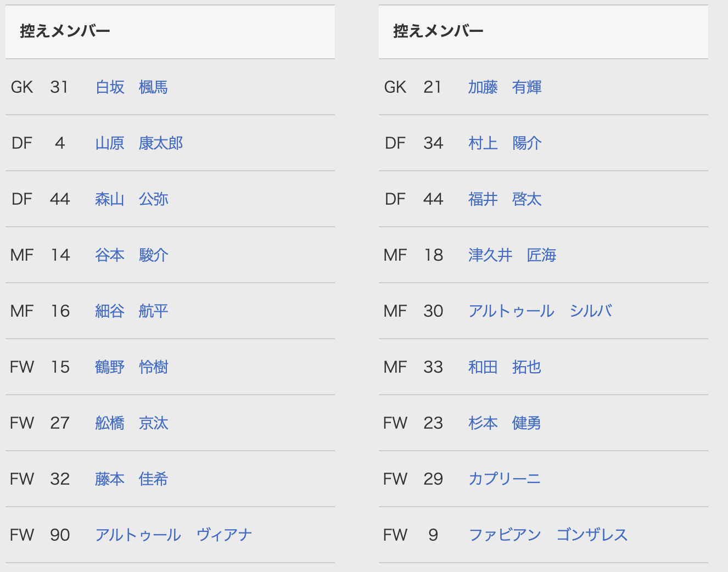Click アルトゥール シルバ link
728x572 pixels.
(x=540, y=311)
